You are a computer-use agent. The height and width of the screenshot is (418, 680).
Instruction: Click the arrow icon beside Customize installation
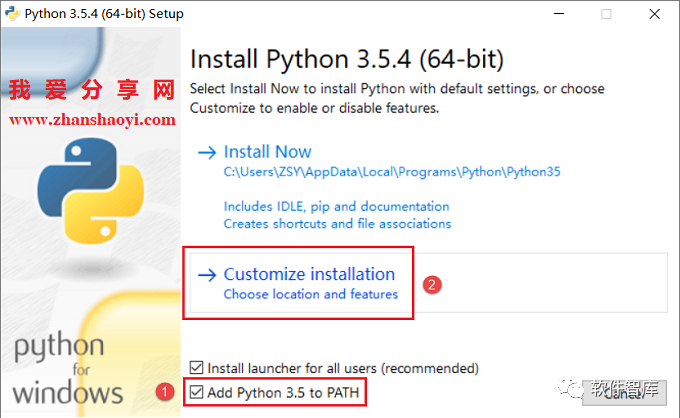207,275
